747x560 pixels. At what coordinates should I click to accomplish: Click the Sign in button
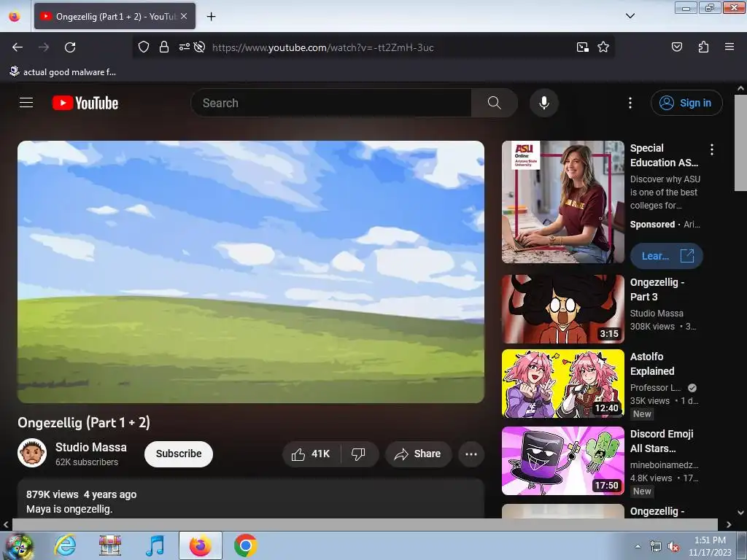tap(686, 103)
